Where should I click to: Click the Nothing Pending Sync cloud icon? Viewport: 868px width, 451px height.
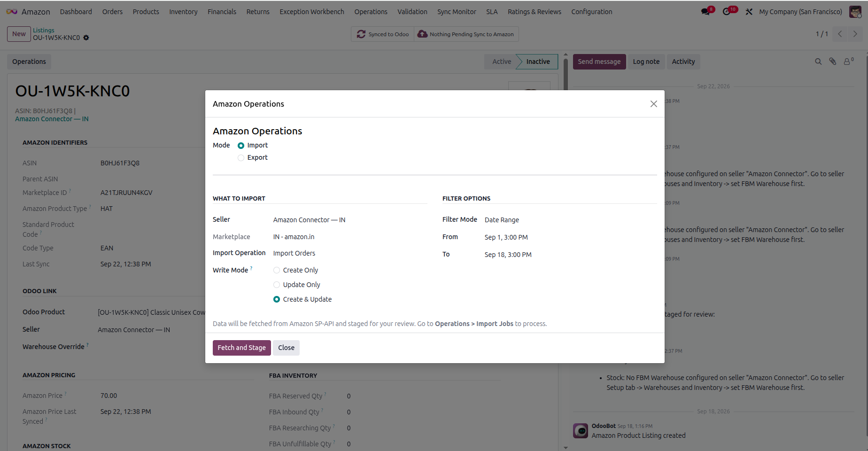pyautogui.click(x=422, y=34)
